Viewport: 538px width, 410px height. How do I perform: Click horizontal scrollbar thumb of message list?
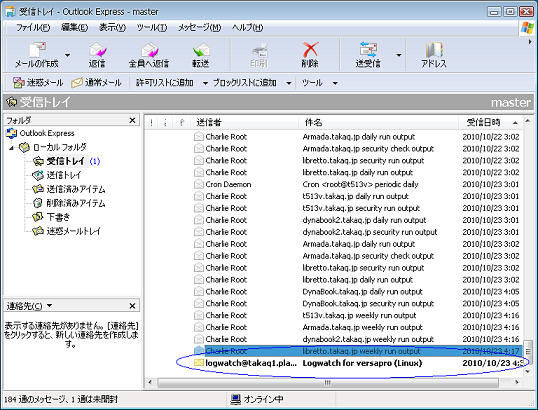click(328, 382)
